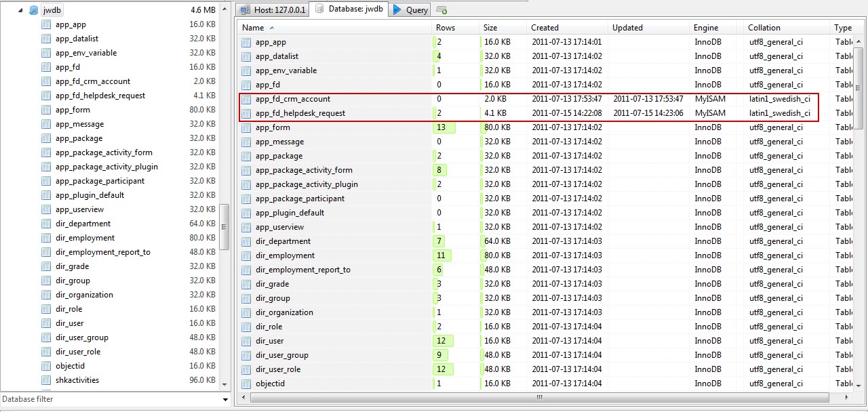Sort table list by Rows column
The height and width of the screenshot is (412, 868).
455,28
